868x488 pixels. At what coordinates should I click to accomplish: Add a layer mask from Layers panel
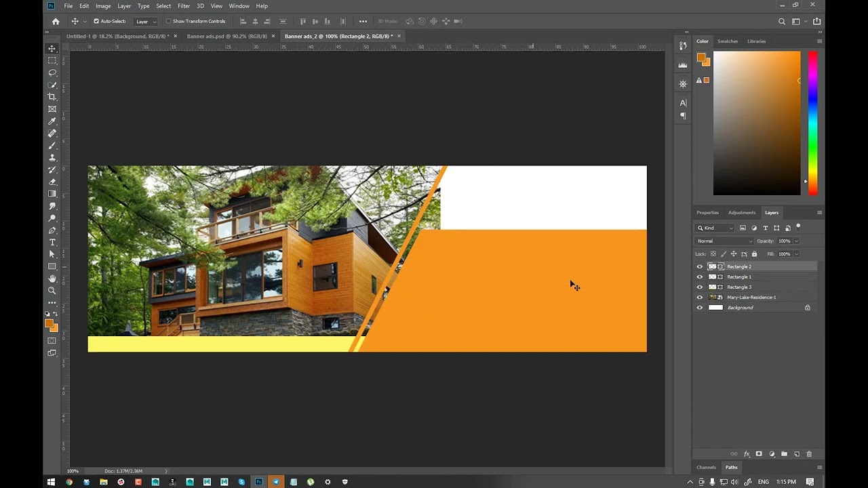[x=759, y=454]
